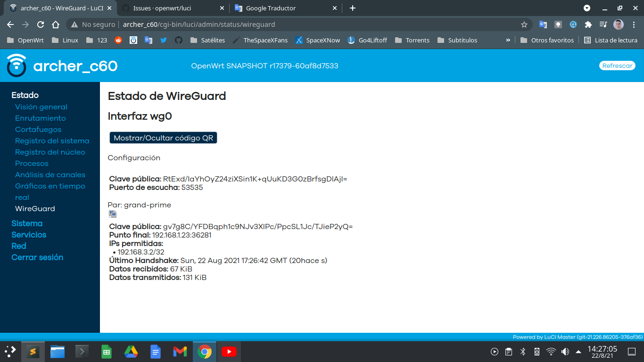Open the Wi-Fi network tray icon

tap(551, 352)
